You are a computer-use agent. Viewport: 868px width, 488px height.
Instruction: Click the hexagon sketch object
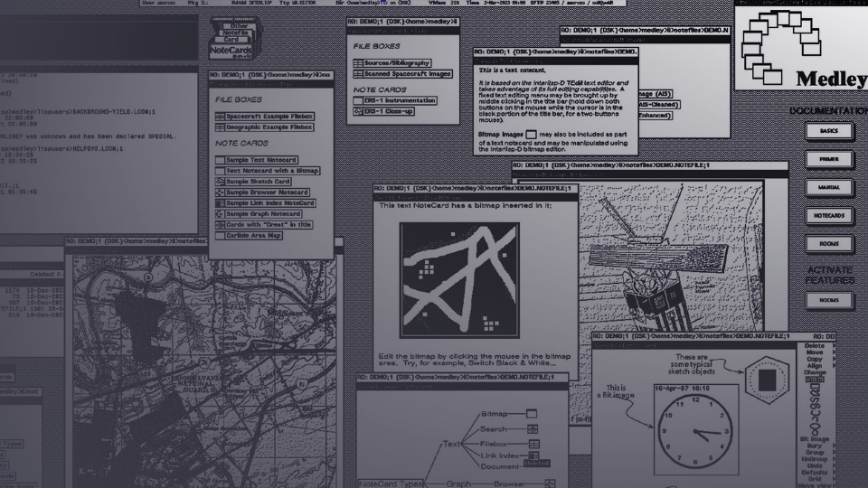(x=769, y=378)
